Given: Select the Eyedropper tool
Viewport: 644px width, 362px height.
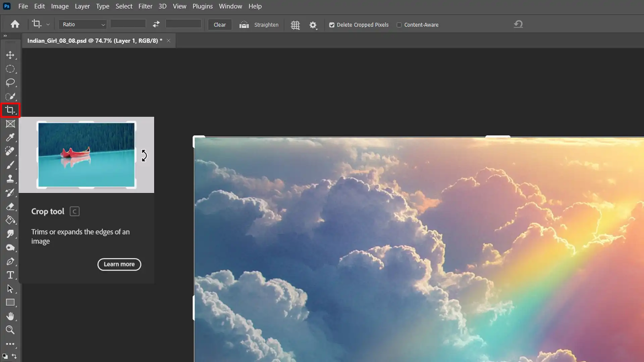Looking at the screenshot, I should coord(10,137).
